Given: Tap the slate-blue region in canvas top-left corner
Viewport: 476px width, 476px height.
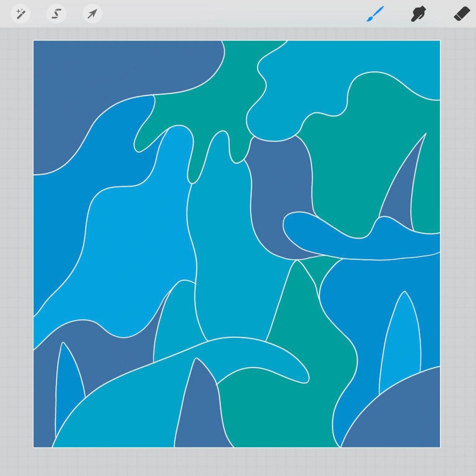Looking at the screenshot, I should (x=112, y=74).
